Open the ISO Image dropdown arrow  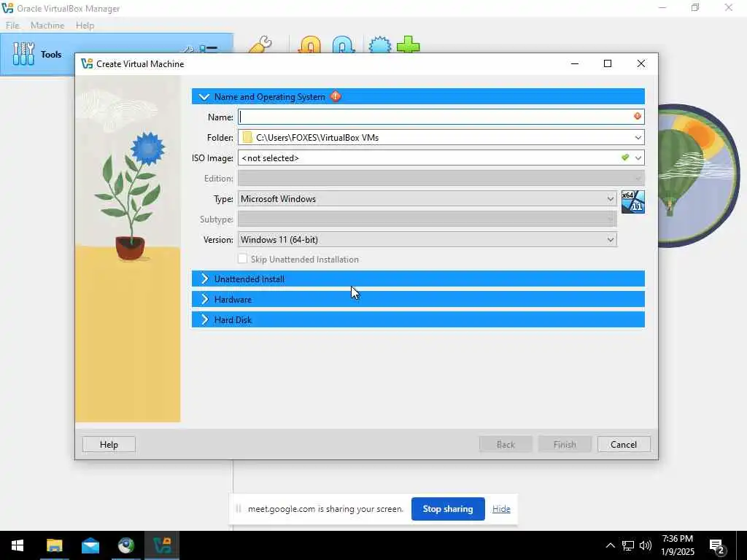coord(638,157)
